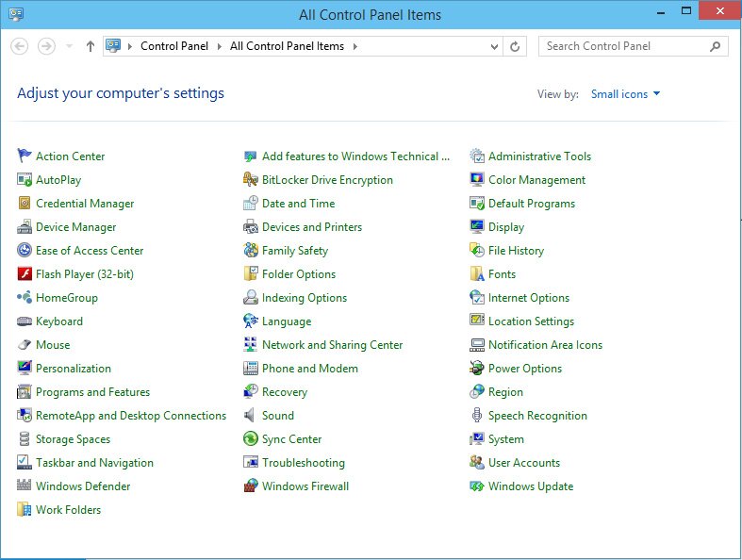742x560 pixels.
Task: Click the User Accounts icon
Action: click(x=476, y=462)
